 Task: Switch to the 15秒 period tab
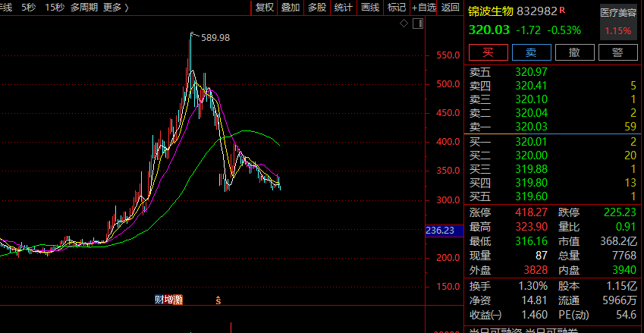pos(55,8)
